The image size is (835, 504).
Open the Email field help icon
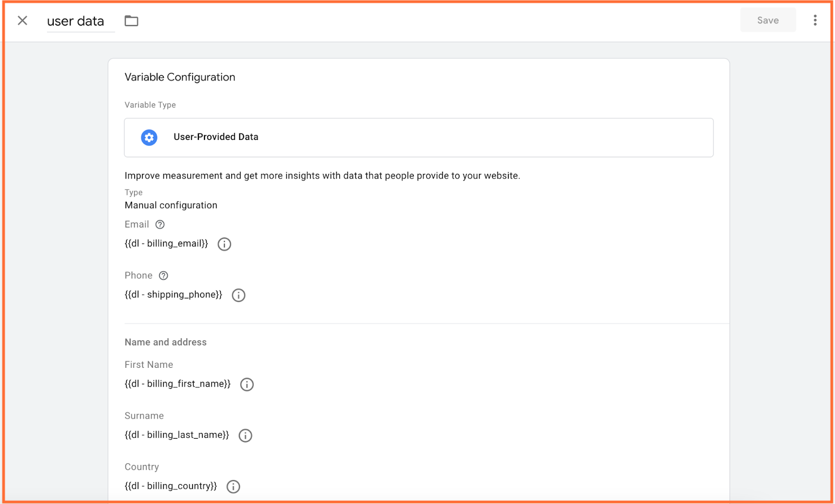pos(160,224)
